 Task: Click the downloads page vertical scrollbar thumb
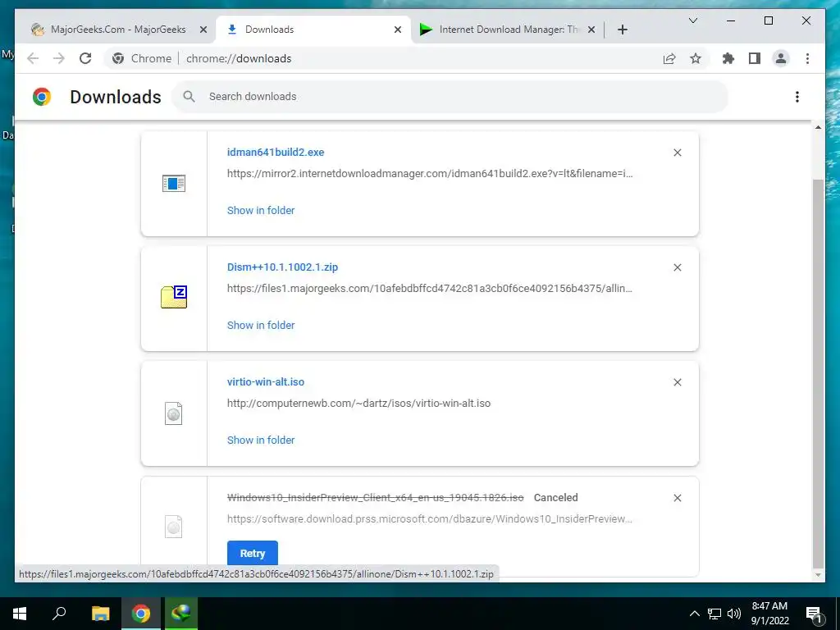pyautogui.click(x=818, y=373)
